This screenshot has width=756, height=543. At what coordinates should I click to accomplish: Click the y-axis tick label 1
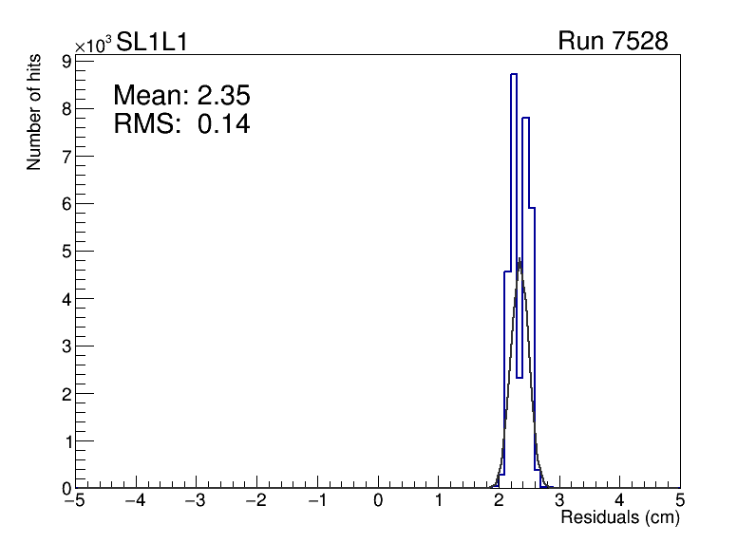coord(66,441)
